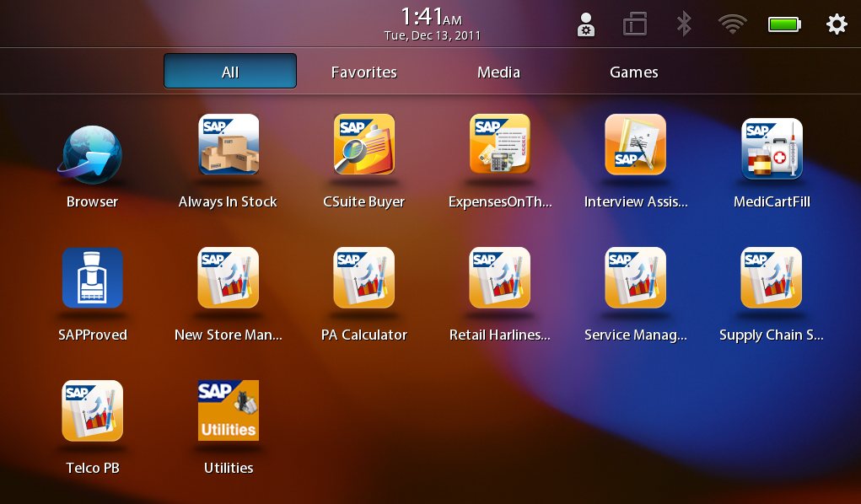Tap the user account gear icon
Screen dimensions: 861x504
(x=586, y=24)
